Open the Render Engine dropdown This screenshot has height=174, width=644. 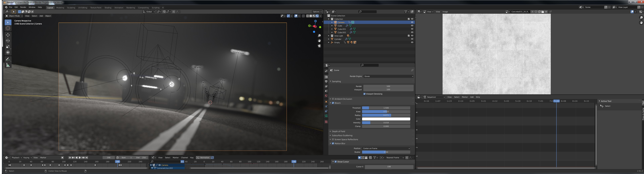click(x=389, y=76)
